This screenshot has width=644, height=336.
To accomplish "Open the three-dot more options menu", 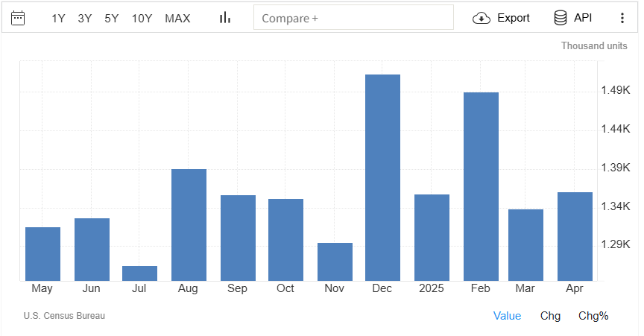I will point(622,18).
